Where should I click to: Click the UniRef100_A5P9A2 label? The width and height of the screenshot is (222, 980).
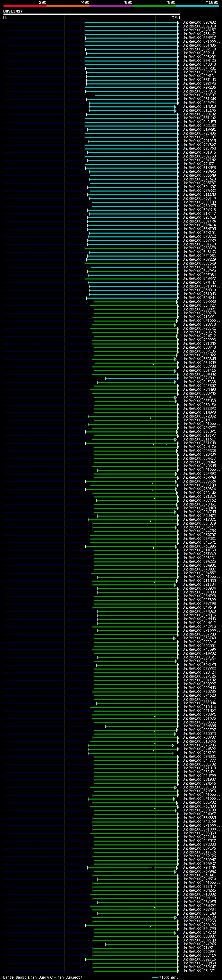click(199, 871)
